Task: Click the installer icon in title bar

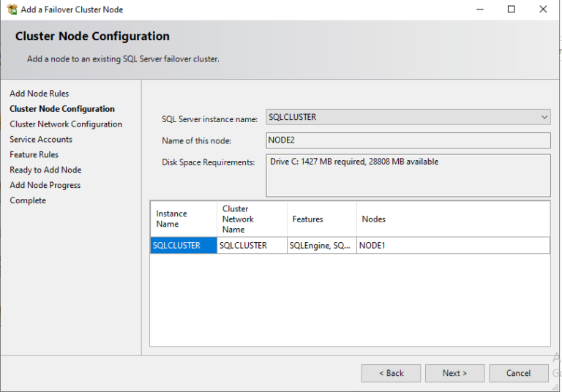Action: [12, 10]
